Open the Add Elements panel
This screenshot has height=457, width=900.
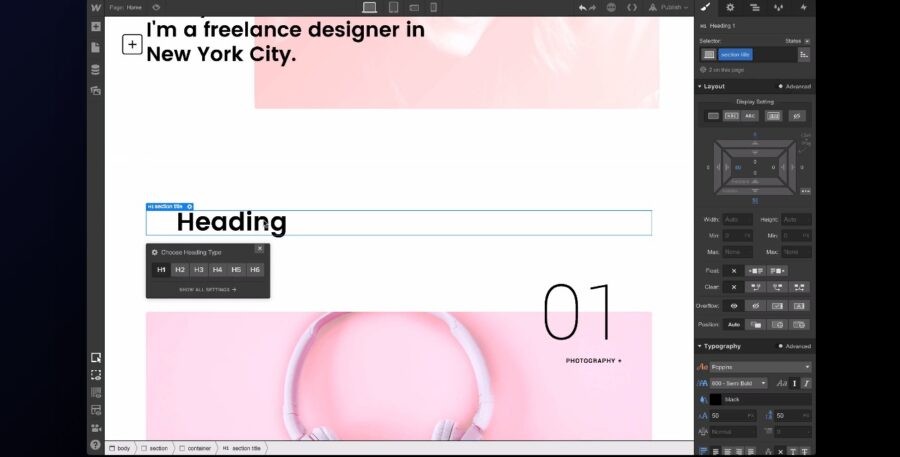[96, 26]
